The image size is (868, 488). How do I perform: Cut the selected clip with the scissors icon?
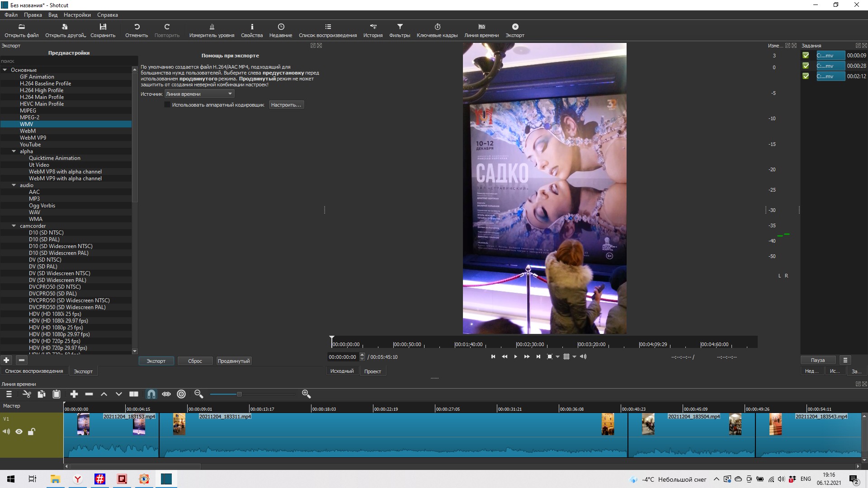coord(27,394)
